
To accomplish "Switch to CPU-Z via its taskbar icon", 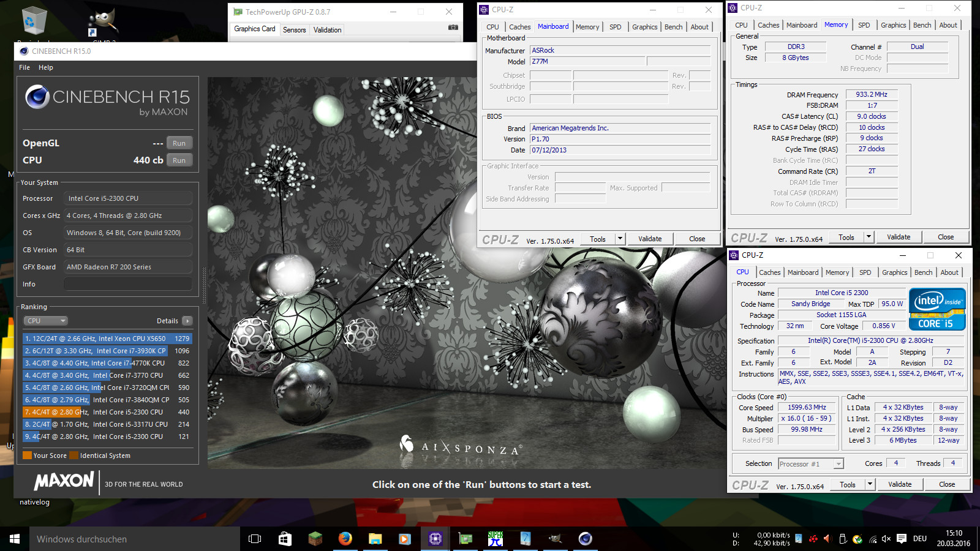I will pyautogui.click(x=435, y=539).
